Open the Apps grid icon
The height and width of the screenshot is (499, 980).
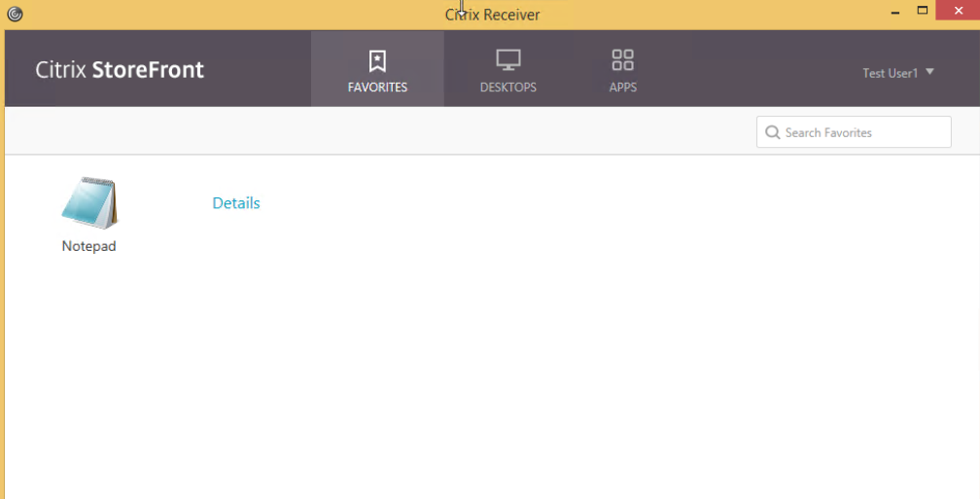[622, 60]
